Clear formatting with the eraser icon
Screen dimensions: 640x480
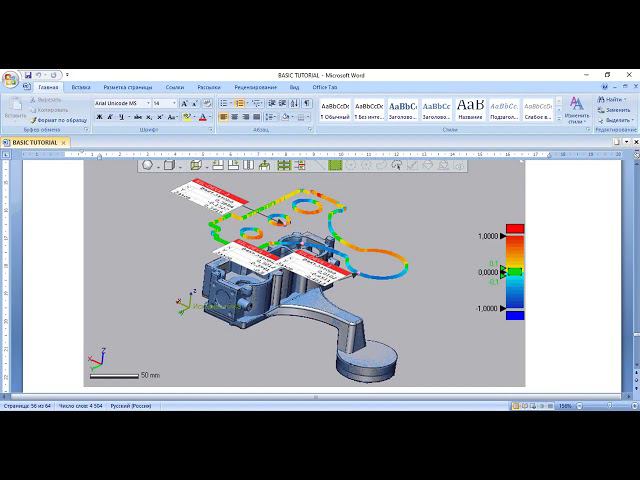[207, 104]
